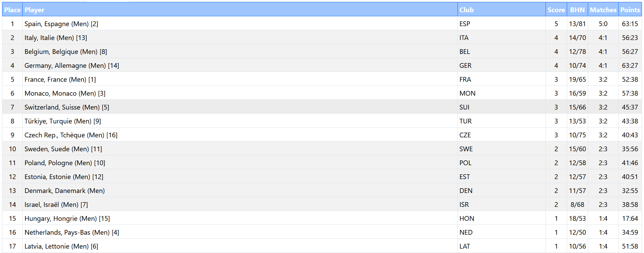Sort table by Club column header
The height and width of the screenshot is (253, 644).
(x=466, y=10)
